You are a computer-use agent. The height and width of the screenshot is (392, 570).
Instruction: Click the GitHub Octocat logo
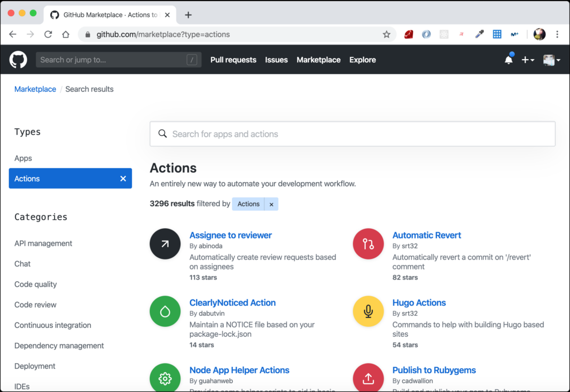pyautogui.click(x=18, y=60)
